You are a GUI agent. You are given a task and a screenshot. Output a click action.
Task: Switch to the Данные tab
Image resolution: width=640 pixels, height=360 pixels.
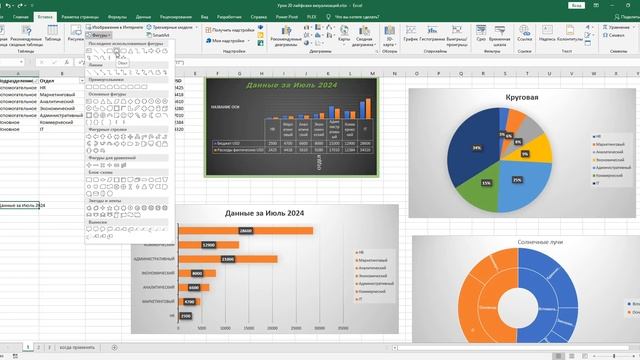coord(143,17)
